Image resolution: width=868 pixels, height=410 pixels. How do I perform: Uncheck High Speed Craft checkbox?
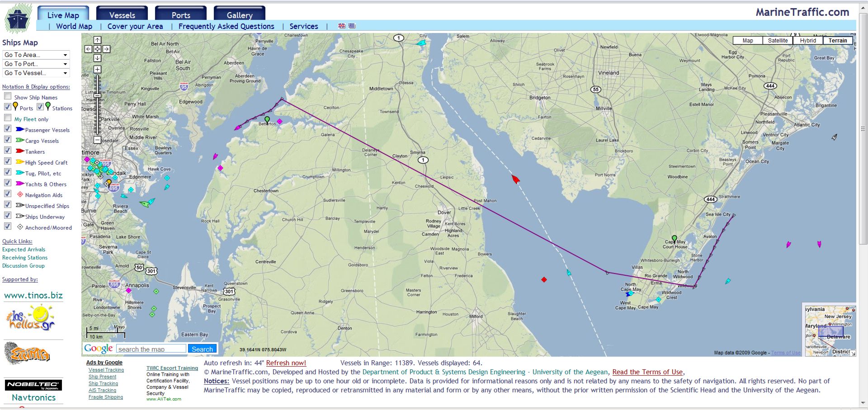(8, 161)
